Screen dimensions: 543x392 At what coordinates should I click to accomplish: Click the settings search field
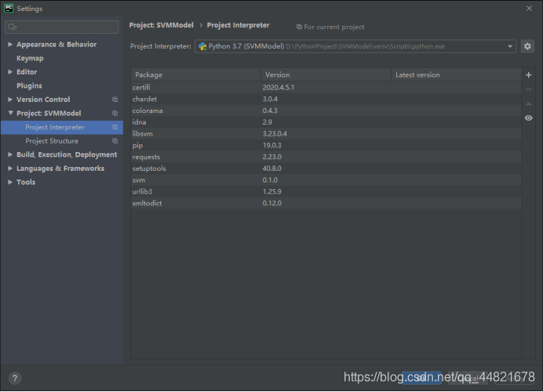coord(62,27)
